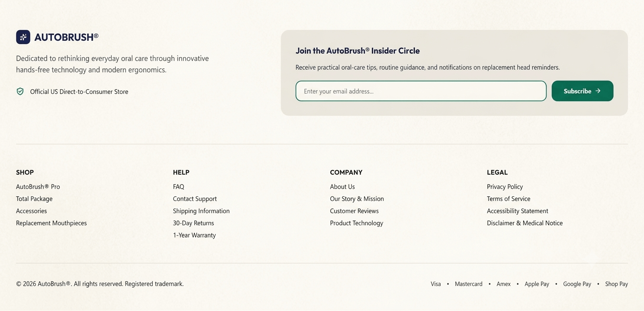Open the FAQ link

(x=179, y=187)
